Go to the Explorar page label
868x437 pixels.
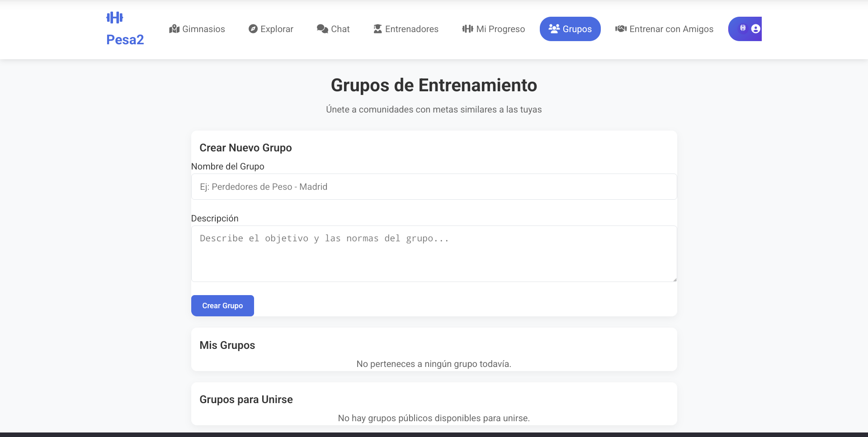(277, 29)
